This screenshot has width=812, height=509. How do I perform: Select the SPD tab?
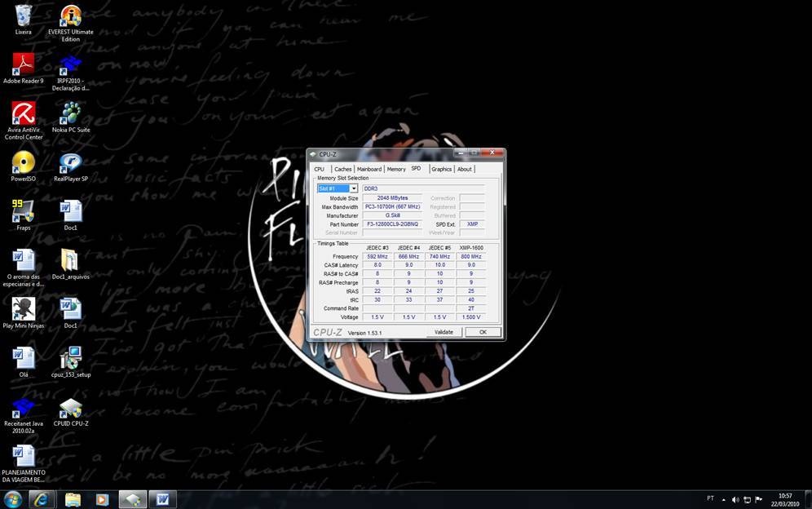[417, 169]
